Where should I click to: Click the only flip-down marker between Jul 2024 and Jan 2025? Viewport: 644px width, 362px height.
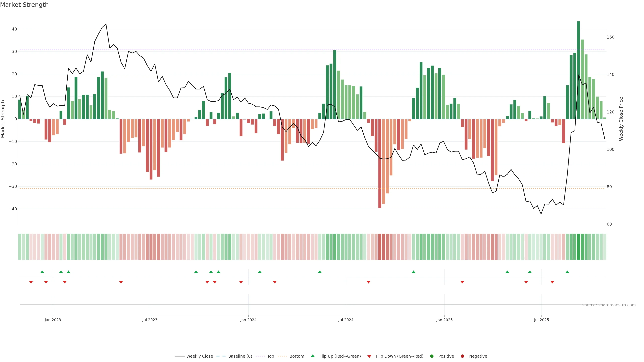(x=368, y=282)
